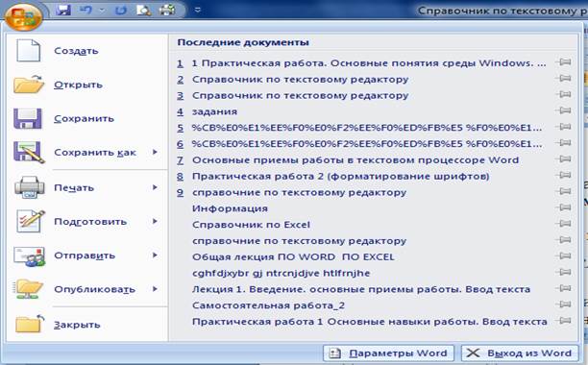Open document cghfdjxybr gj ntrcnjdjve htlfrnjhe
The image size is (588, 365).
tap(281, 273)
